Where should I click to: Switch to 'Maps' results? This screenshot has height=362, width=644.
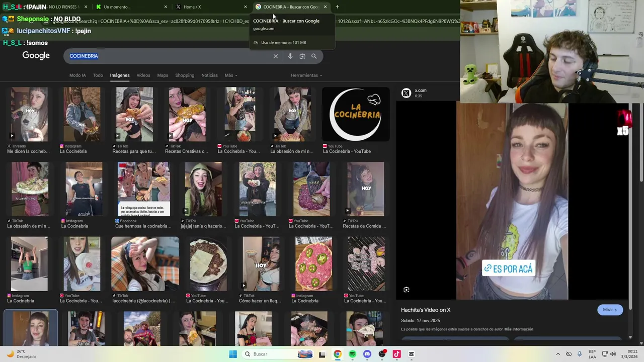163,75
